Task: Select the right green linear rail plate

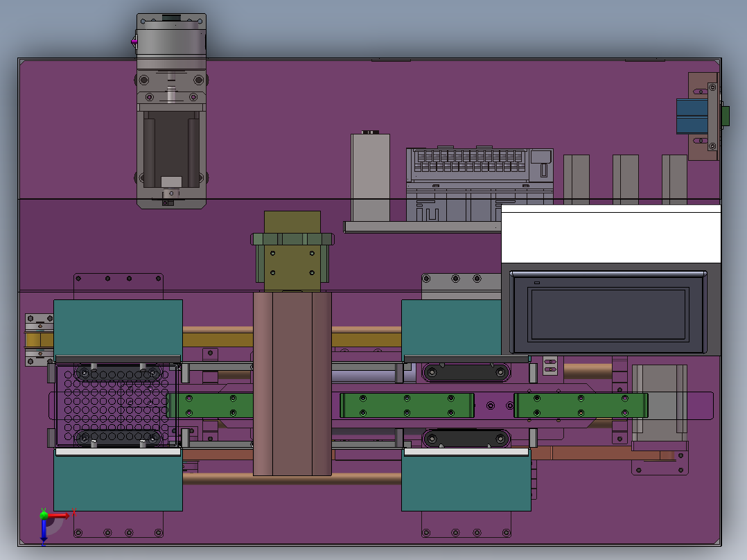Action: tap(581, 405)
